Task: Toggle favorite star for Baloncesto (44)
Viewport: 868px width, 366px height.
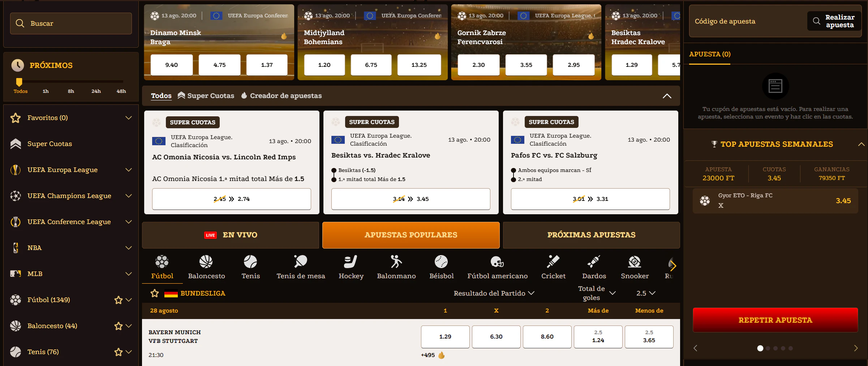Action: [118, 326]
